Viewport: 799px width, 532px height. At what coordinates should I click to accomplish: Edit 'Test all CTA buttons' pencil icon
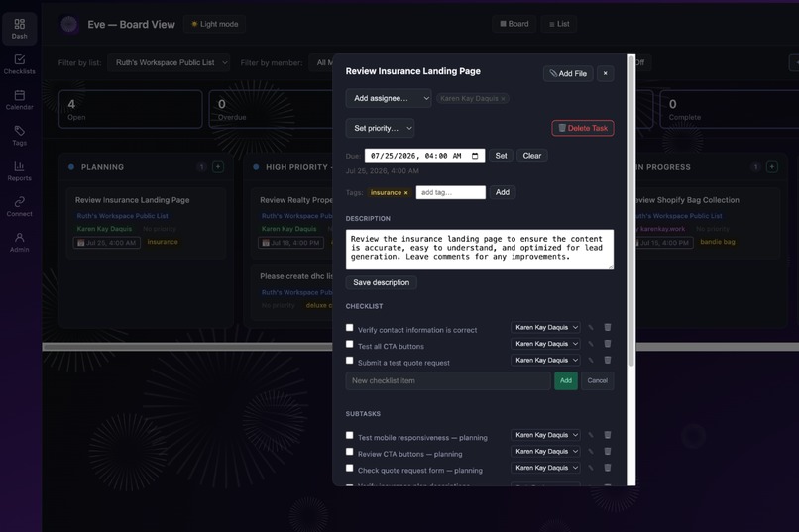point(591,344)
